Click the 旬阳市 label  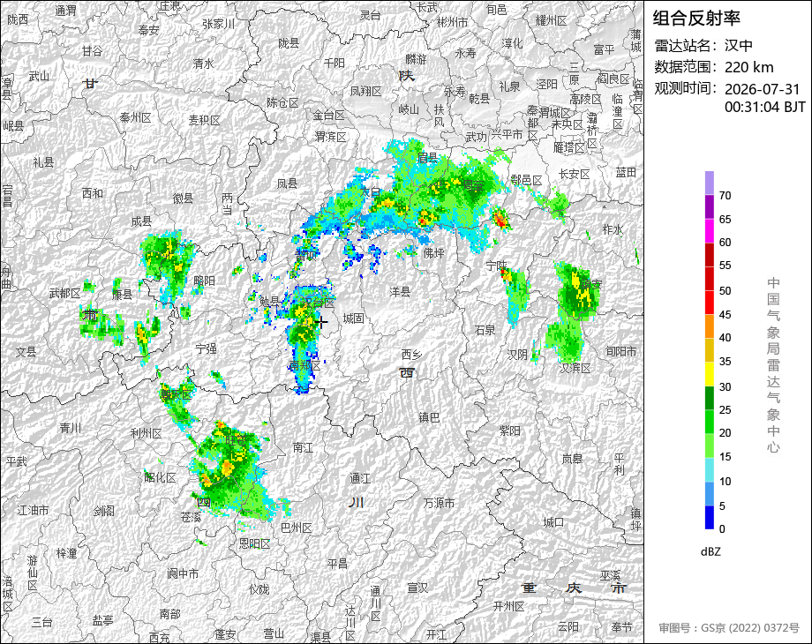point(620,351)
